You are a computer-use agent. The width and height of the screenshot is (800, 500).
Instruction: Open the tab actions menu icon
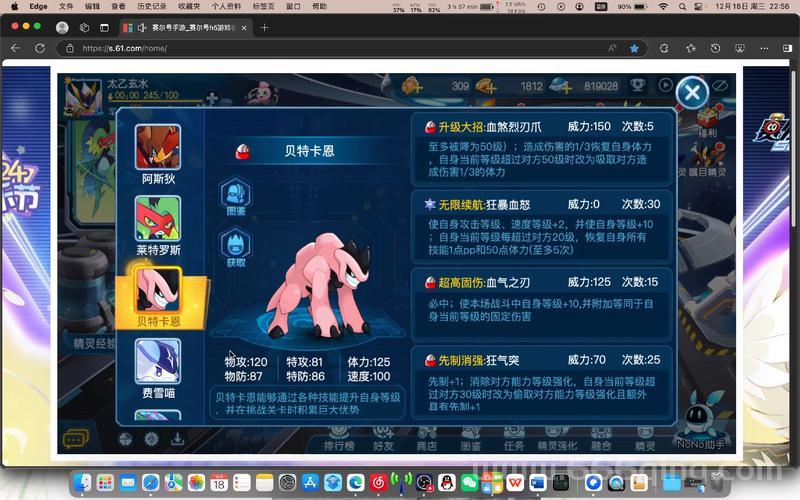[105, 28]
